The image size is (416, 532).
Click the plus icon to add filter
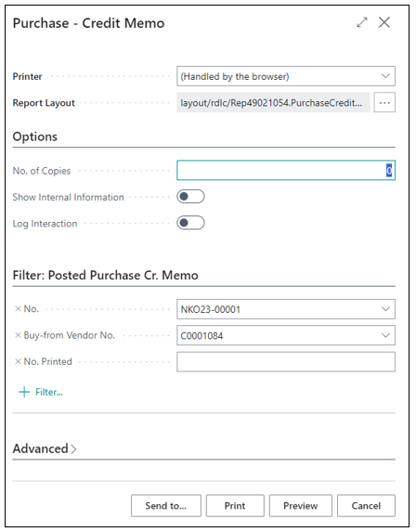click(24, 392)
